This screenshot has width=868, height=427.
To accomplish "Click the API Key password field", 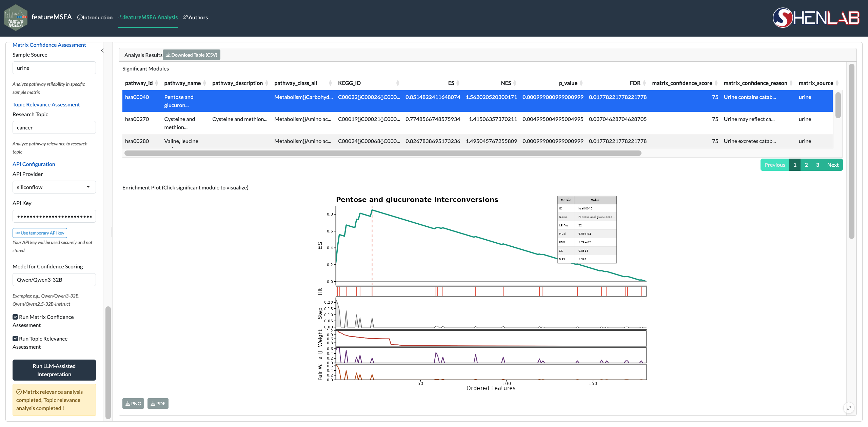I will (54, 216).
